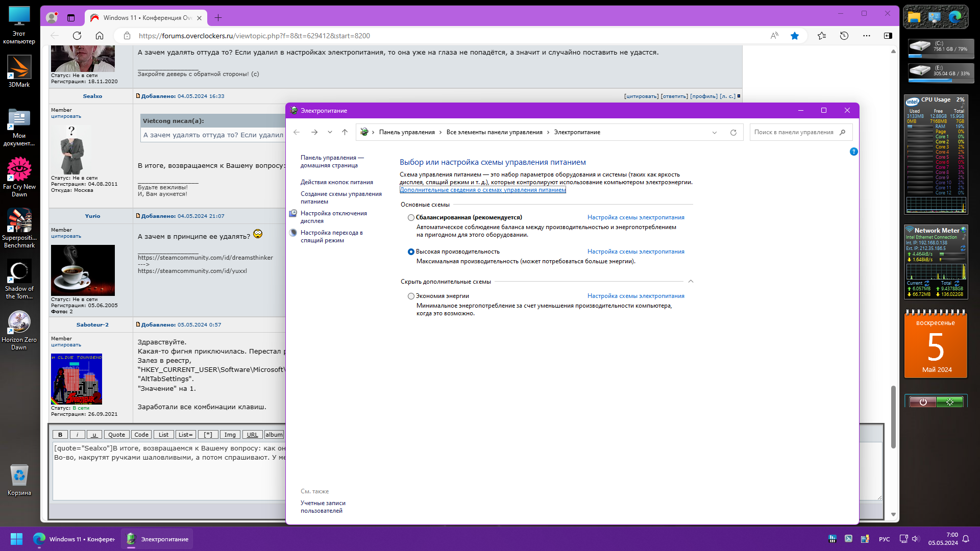Select Высокая производительность radio button
Viewport: 980px width, 551px height.
coord(411,252)
